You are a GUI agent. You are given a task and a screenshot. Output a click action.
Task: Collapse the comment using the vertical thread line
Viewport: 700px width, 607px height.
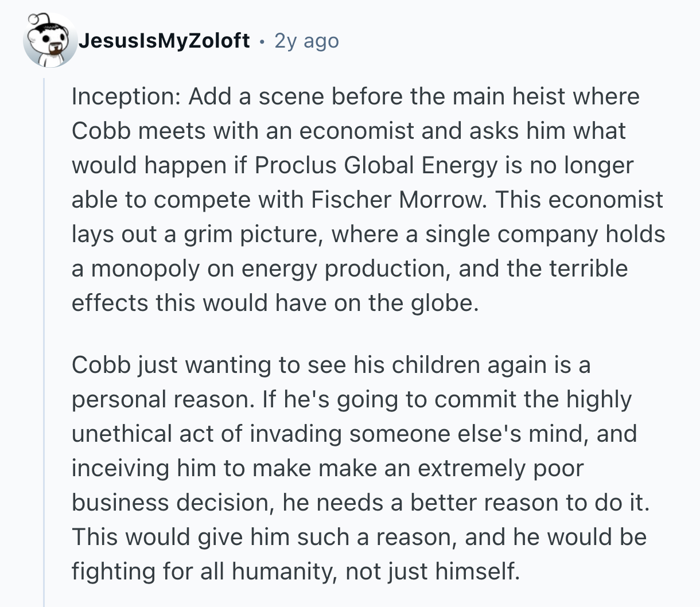(x=45, y=344)
